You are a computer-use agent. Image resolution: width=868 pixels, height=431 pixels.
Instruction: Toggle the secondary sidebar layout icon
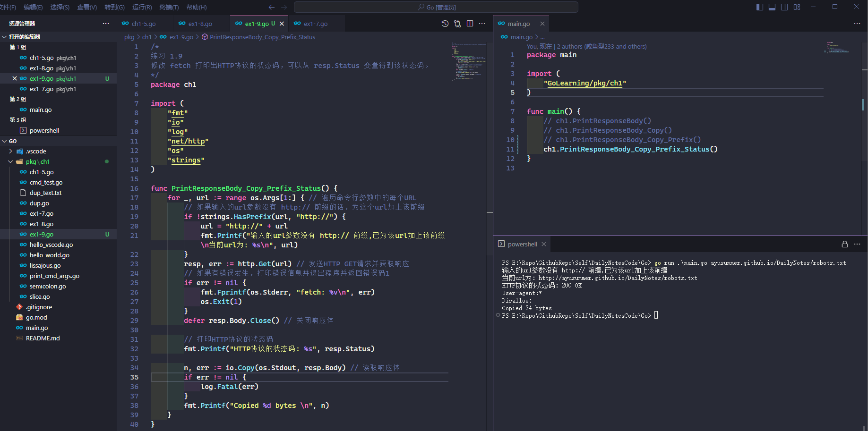pos(784,7)
